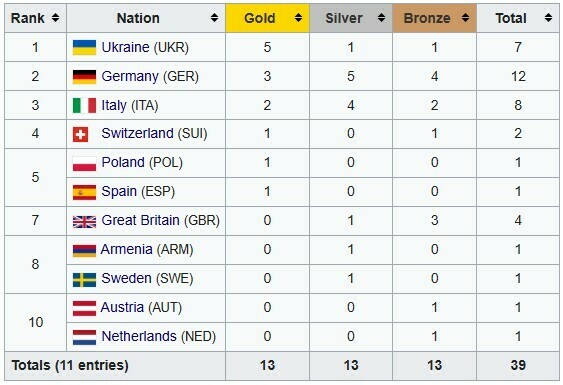Open the Austria (AUT) link
Image resolution: width=563 pixels, height=385 pixels.
[x=141, y=307]
